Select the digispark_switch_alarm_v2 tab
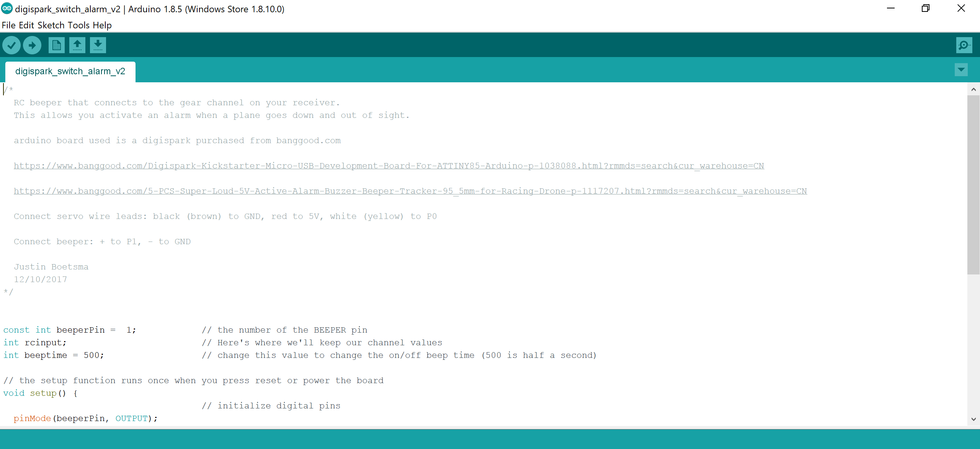The height and width of the screenshot is (449, 980). coord(70,71)
